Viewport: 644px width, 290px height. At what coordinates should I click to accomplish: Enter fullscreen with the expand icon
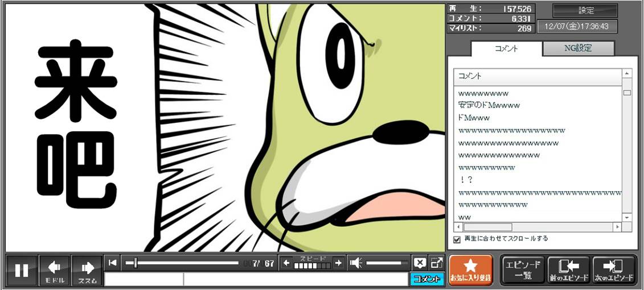coord(436,263)
